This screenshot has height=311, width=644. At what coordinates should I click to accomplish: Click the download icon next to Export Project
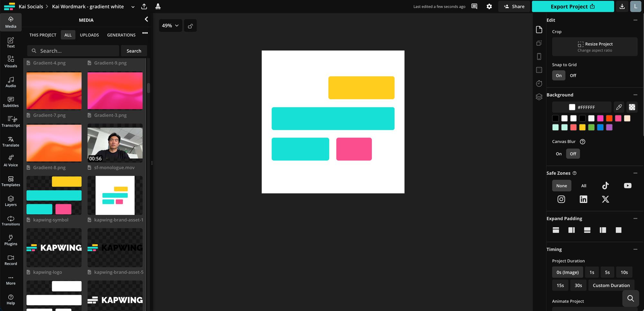[x=622, y=6]
